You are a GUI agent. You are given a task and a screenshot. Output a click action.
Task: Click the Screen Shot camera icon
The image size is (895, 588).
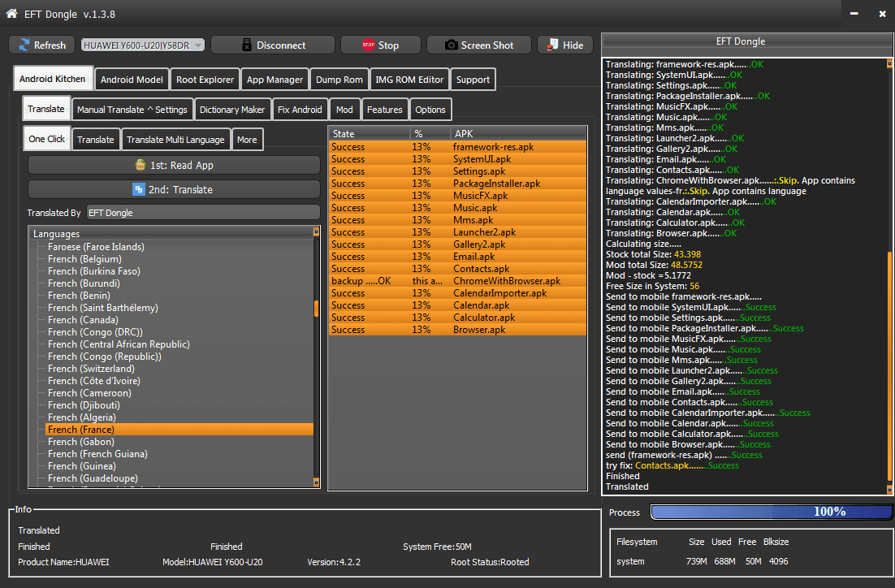pyautogui.click(x=451, y=45)
